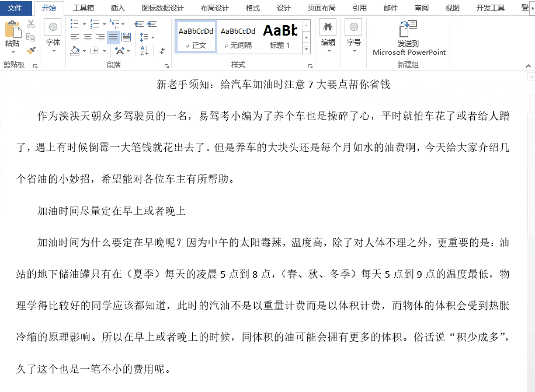
Task: Apply the 无间隔 (No Spacing) style
Action: tap(238, 36)
